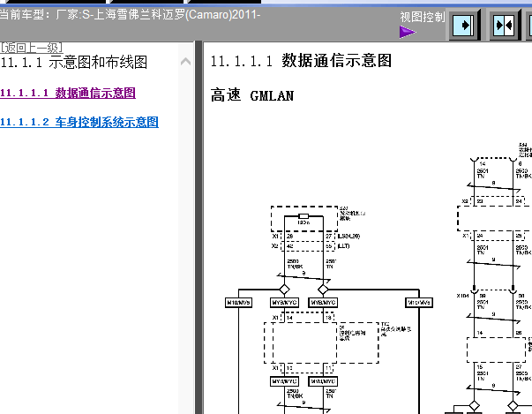Click the right diamond splice below the 2501 wire
Image resolution: width=532 pixels, height=414 pixels.
pyautogui.click(x=323, y=290)
